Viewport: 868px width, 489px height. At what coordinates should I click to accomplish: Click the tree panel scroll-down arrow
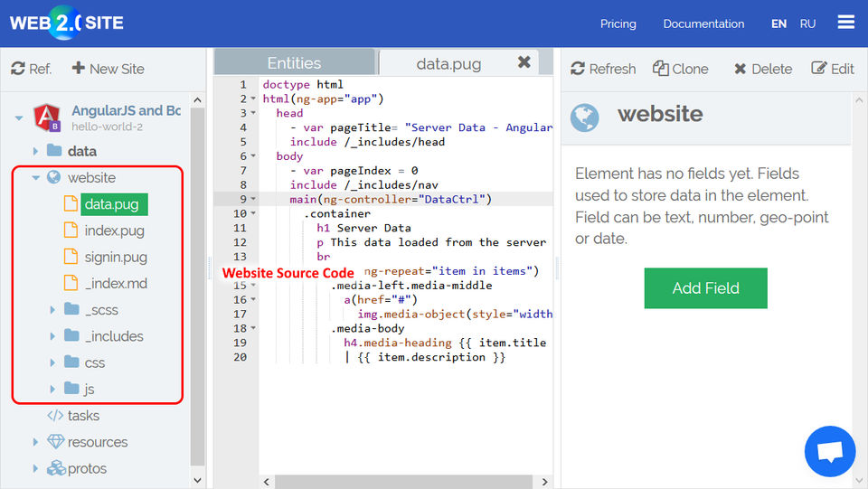click(x=198, y=480)
